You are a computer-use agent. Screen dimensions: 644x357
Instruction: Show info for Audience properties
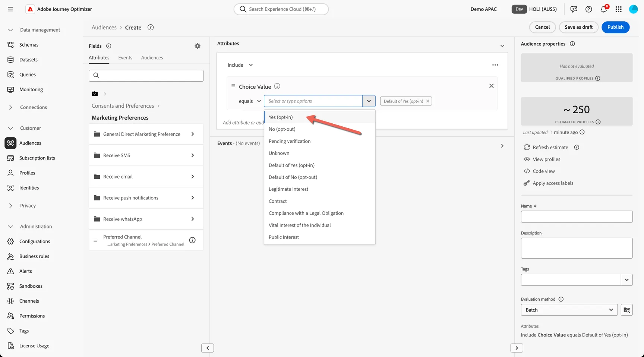point(572,44)
